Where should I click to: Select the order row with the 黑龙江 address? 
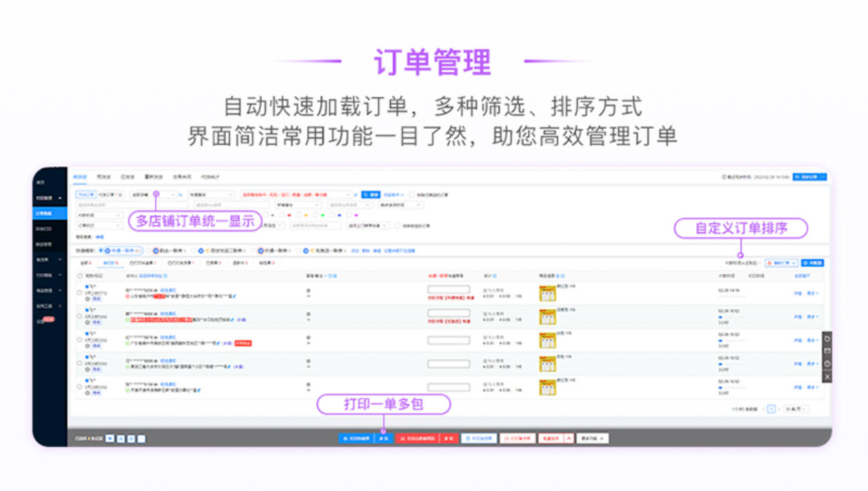tap(80, 363)
